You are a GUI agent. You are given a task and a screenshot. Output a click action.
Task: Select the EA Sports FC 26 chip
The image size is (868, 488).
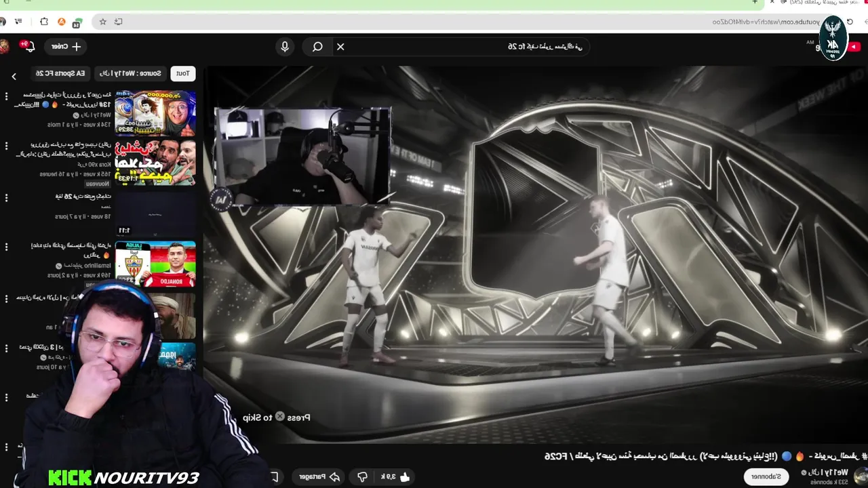coord(60,73)
